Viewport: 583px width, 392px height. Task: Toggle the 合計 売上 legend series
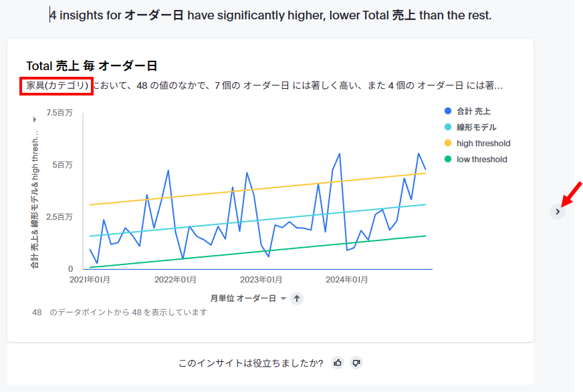477,112
